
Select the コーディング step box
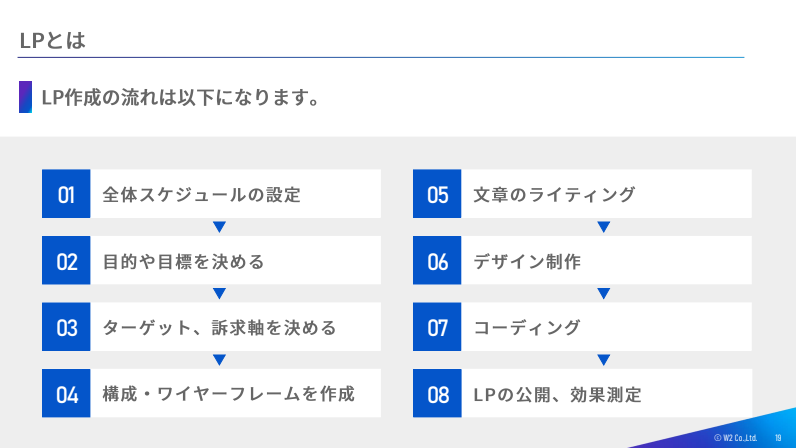[x=582, y=327]
